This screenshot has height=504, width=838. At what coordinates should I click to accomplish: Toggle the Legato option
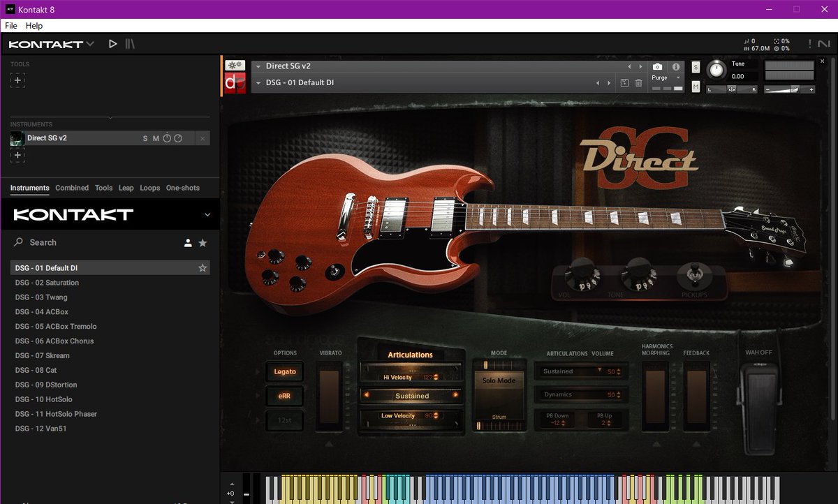(x=284, y=371)
